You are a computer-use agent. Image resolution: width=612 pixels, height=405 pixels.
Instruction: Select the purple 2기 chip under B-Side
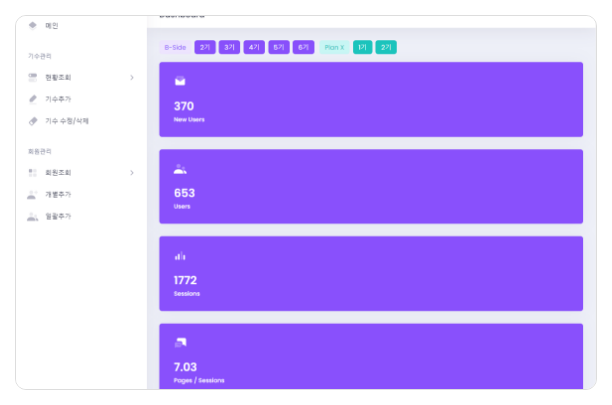(x=204, y=47)
